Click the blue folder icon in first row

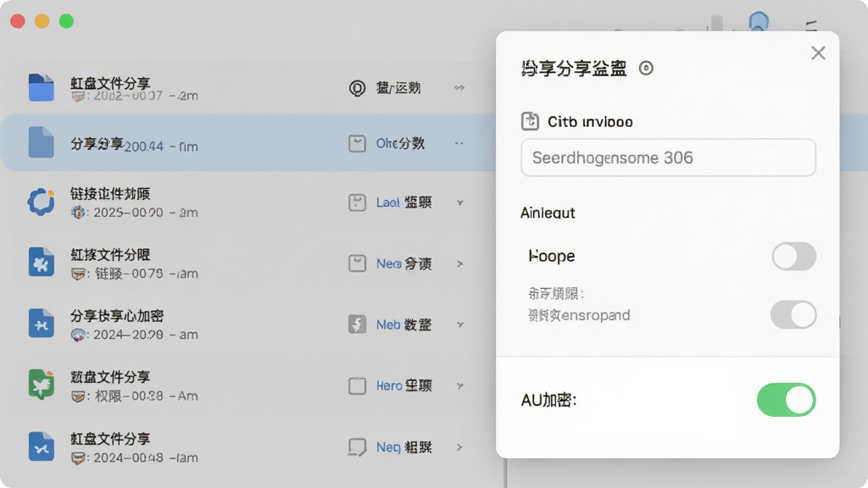coord(42,87)
